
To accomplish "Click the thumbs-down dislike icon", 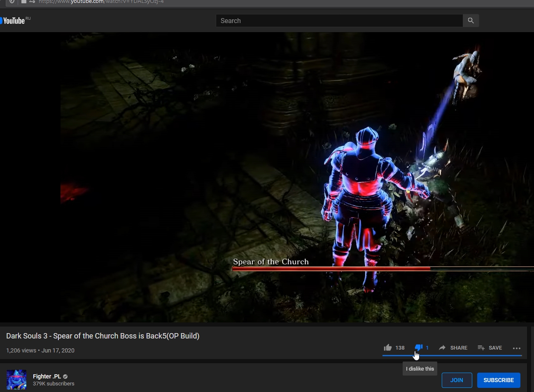I will pos(419,348).
